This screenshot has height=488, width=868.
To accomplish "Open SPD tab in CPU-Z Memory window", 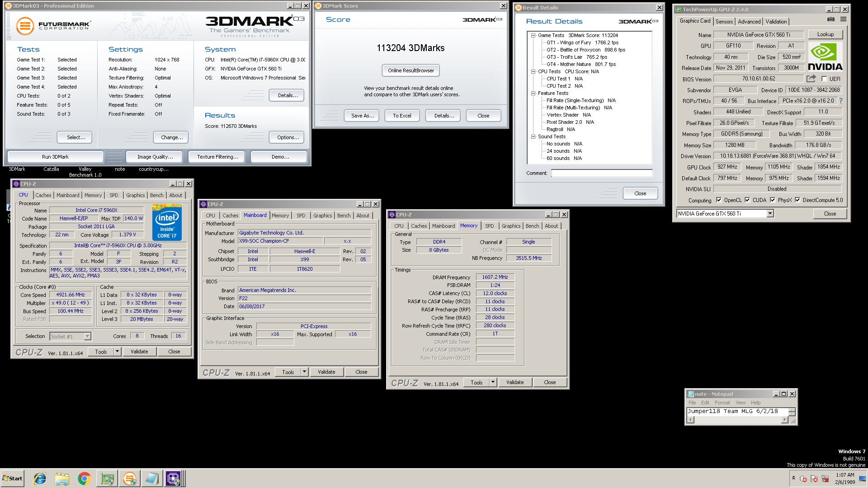I will 490,226.
